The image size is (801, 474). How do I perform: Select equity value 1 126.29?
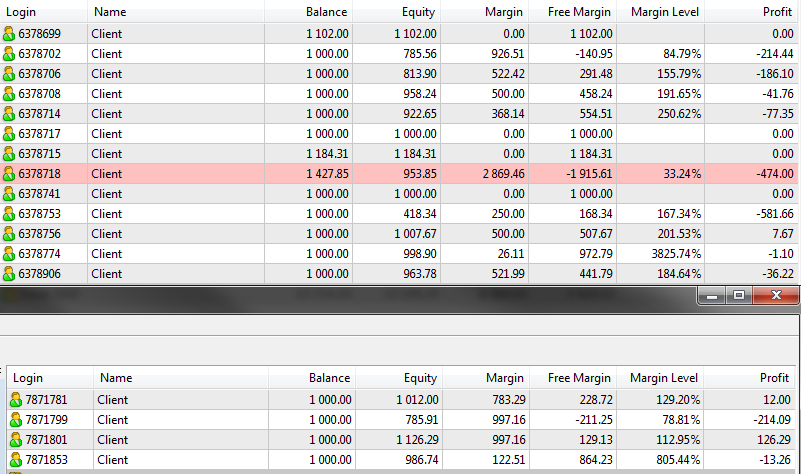tap(417, 440)
